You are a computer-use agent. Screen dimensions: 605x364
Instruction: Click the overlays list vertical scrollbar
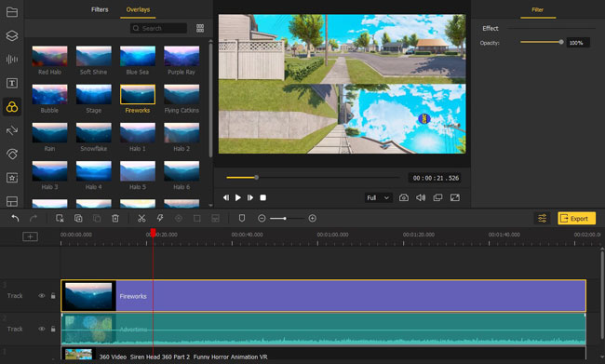[x=210, y=101]
